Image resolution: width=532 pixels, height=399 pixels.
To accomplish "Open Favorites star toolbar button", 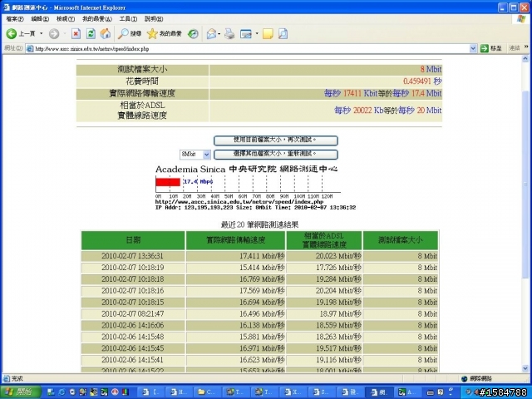I will 165,33.
